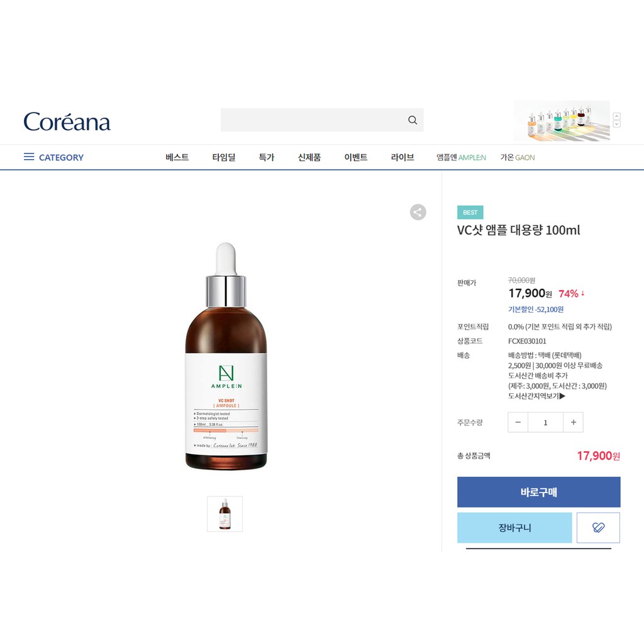This screenshot has height=644, width=644.
Task: Add product to wishlist heart icon
Action: 598,528
